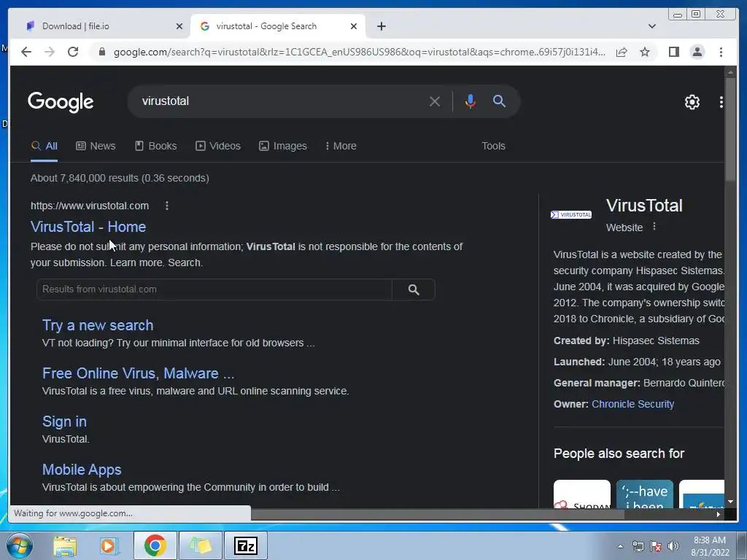Open network tray icon
Screen dimensions: 747x560
pyautogui.click(x=638, y=546)
